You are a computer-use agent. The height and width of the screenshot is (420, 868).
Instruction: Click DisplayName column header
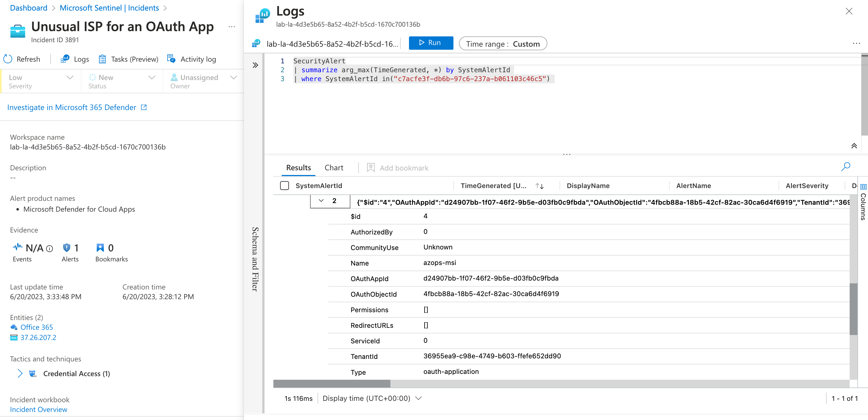588,186
